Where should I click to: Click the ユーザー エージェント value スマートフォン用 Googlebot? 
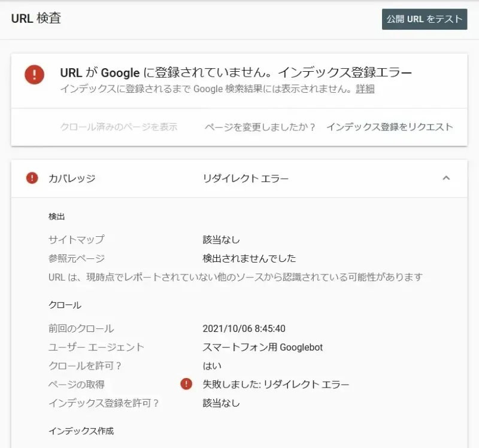(x=262, y=347)
